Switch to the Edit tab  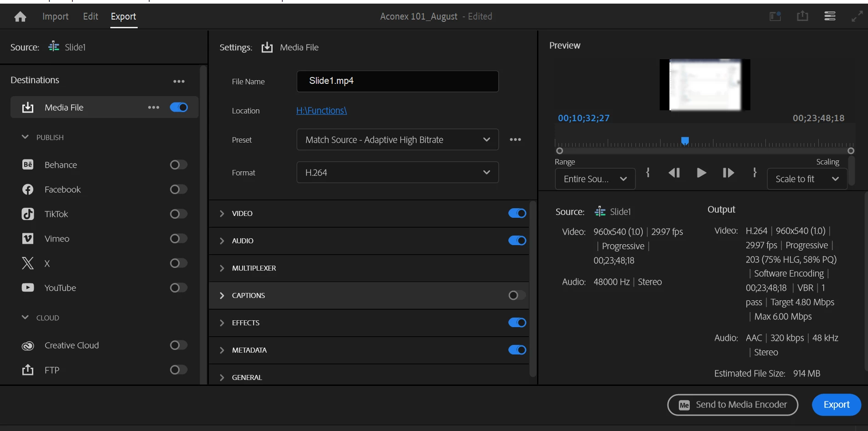[90, 16]
